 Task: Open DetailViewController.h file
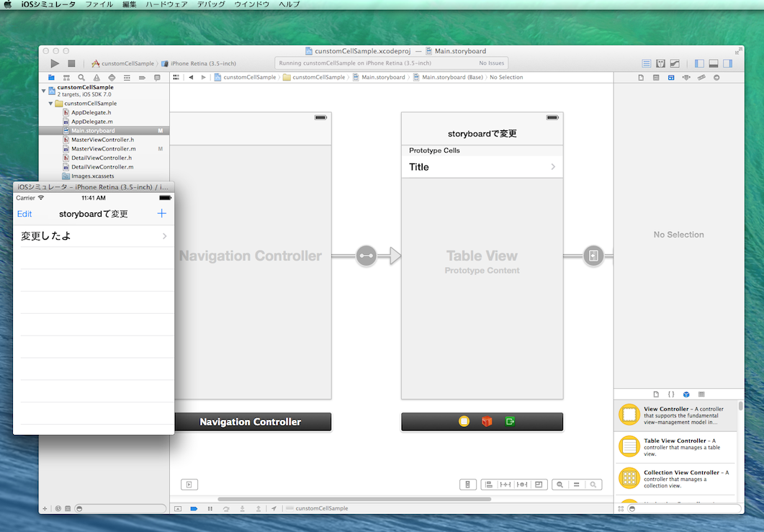(x=102, y=158)
